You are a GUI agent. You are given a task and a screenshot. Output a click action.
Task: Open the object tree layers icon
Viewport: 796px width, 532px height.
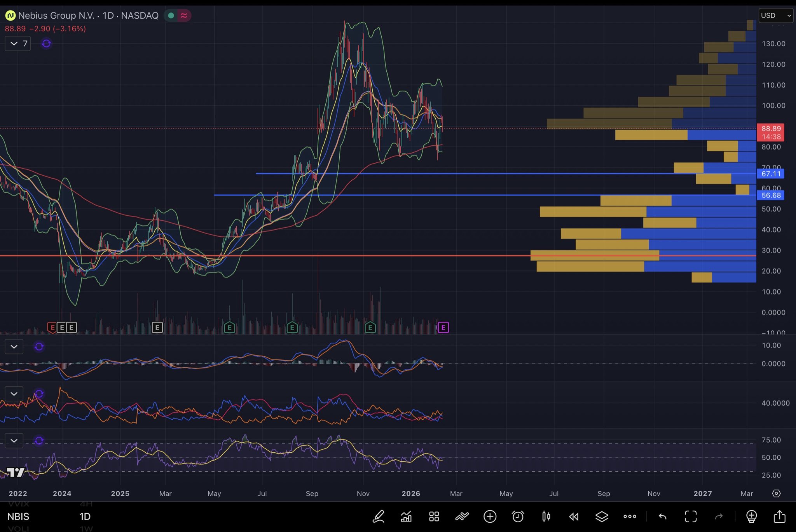(602, 516)
